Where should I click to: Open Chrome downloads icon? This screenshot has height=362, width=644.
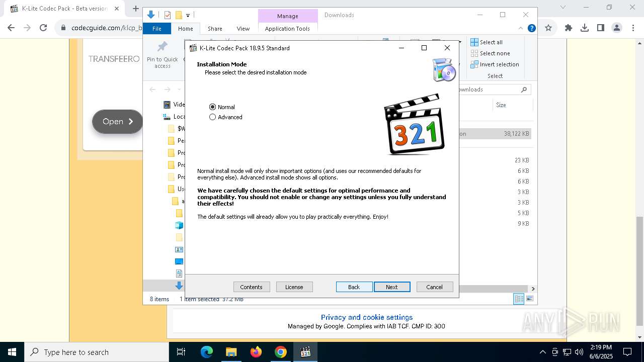(585, 28)
